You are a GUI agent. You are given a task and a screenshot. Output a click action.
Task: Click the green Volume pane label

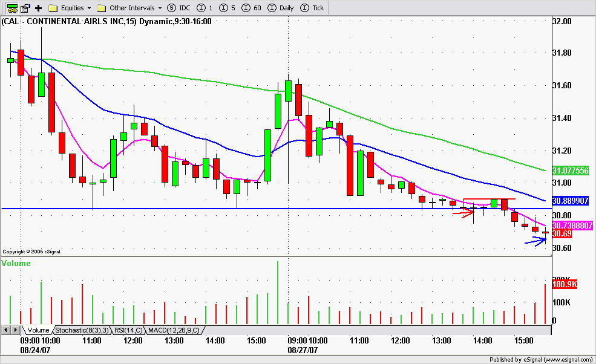coord(16,263)
